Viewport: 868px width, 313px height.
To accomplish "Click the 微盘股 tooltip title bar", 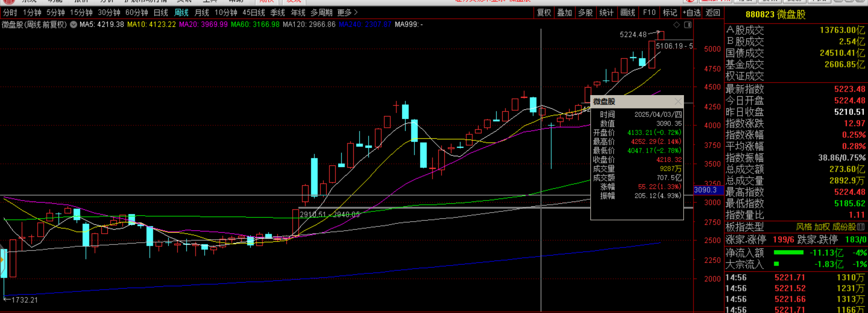I will coord(637,101).
